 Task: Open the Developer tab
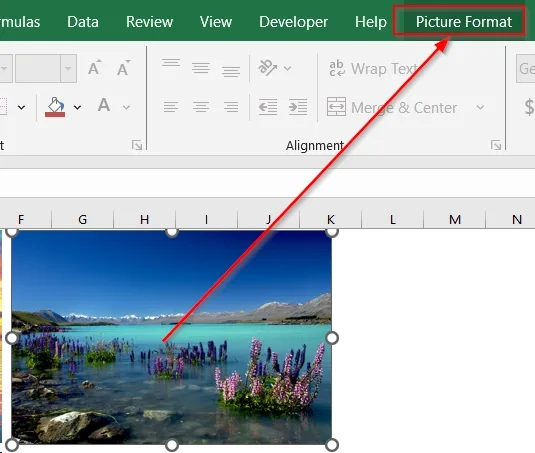point(293,22)
